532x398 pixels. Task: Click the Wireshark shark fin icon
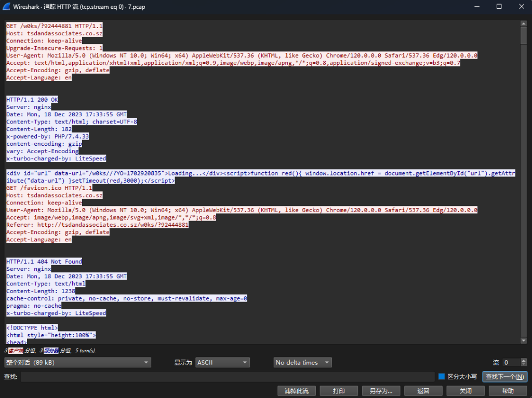click(x=8, y=7)
